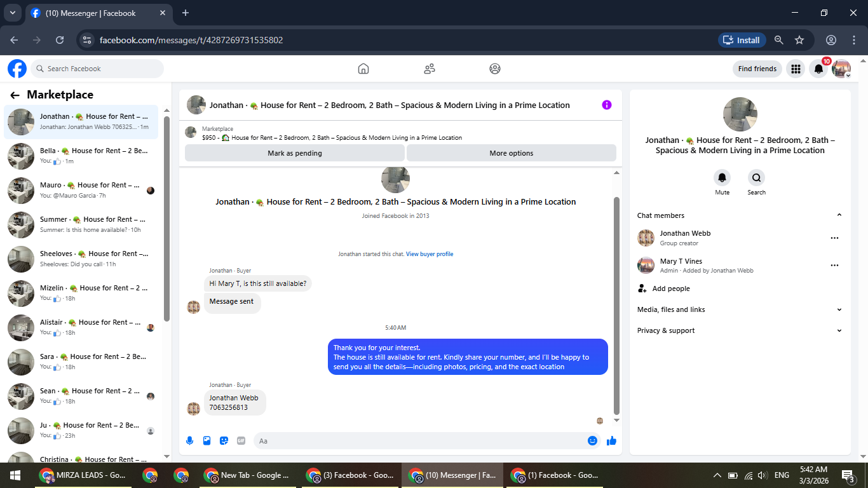Open Sean conversation in Marketplace list
This screenshot has height=488, width=868.
coord(81,396)
